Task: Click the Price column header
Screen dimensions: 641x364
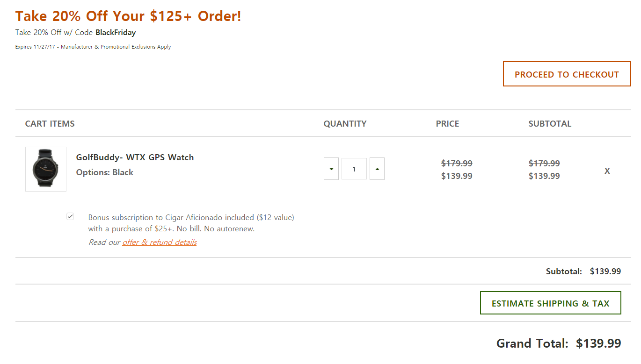Action: (x=447, y=124)
